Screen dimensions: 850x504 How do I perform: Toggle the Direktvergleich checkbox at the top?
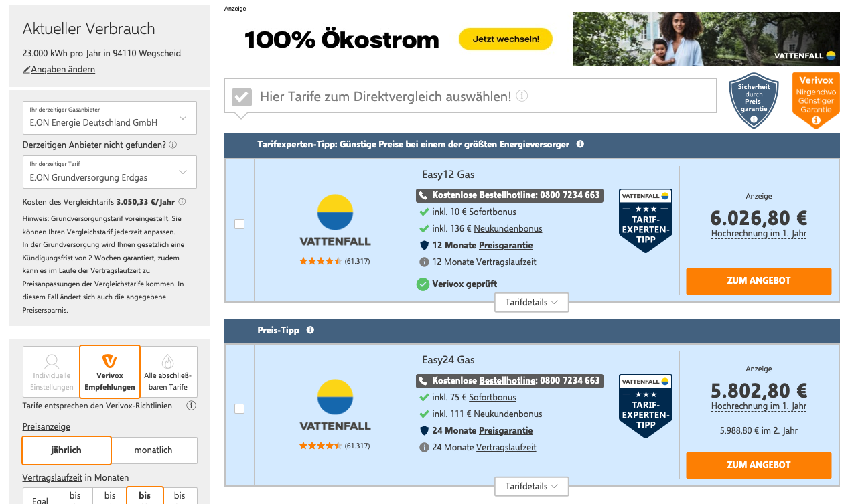(x=241, y=97)
